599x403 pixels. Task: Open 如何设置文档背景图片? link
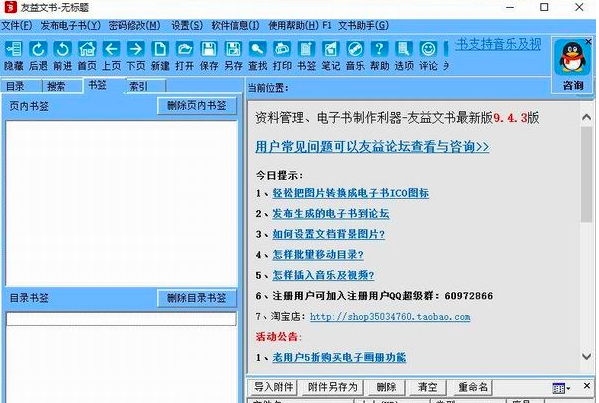329,234
